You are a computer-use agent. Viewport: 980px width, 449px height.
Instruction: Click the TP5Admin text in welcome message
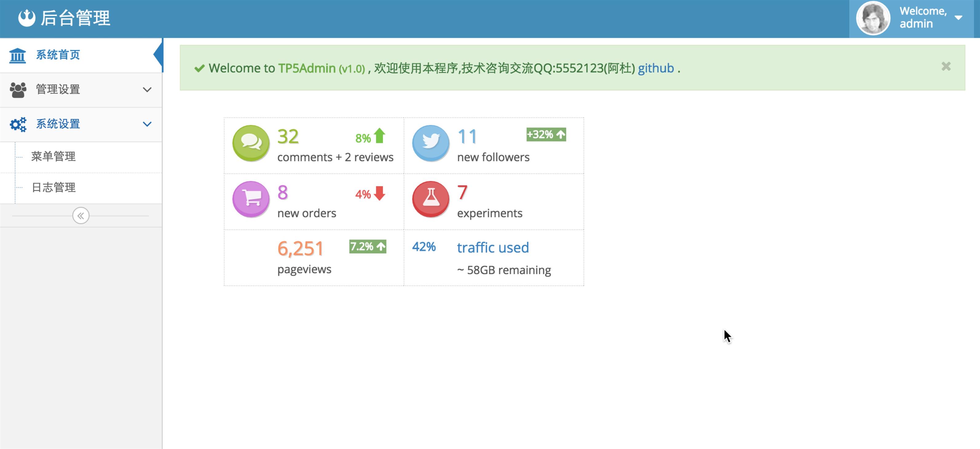point(307,68)
